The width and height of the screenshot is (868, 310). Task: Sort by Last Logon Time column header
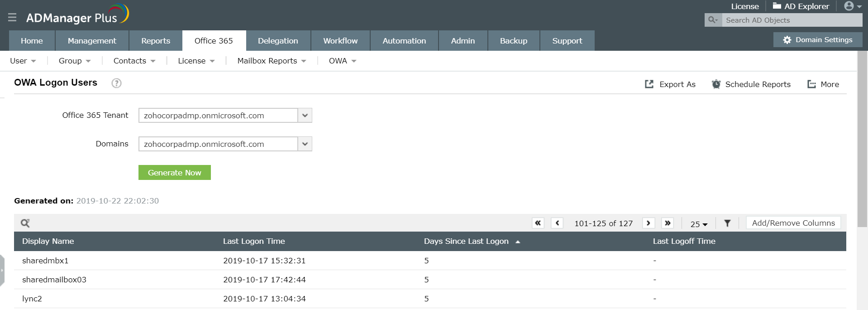(x=254, y=241)
